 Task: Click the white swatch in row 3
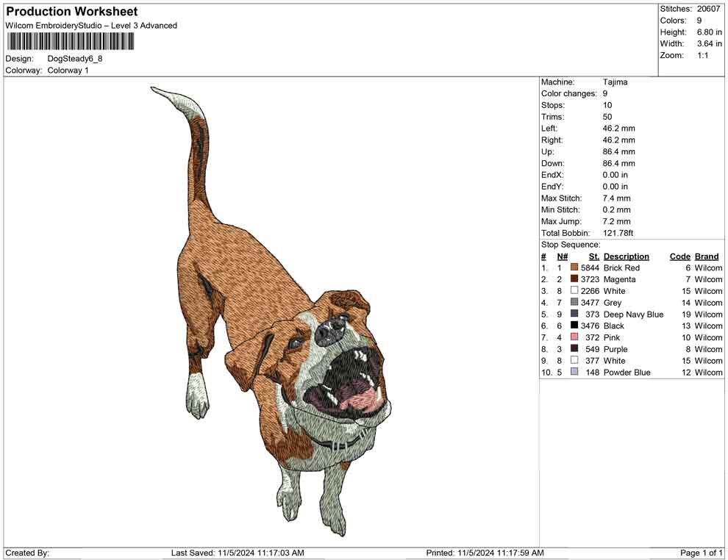pyautogui.click(x=574, y=290)
